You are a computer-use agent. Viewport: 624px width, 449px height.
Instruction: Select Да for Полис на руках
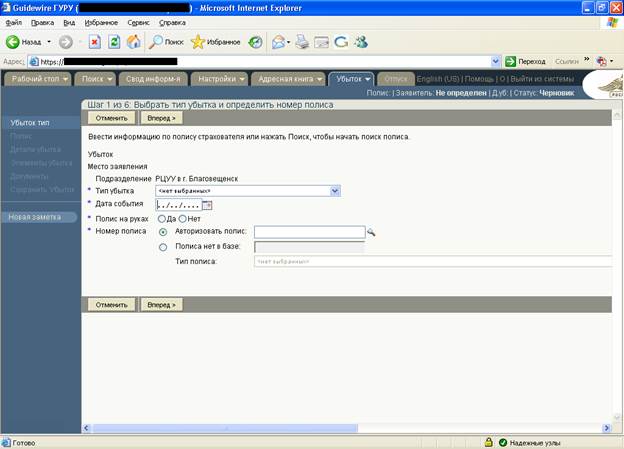coord(162,219)
